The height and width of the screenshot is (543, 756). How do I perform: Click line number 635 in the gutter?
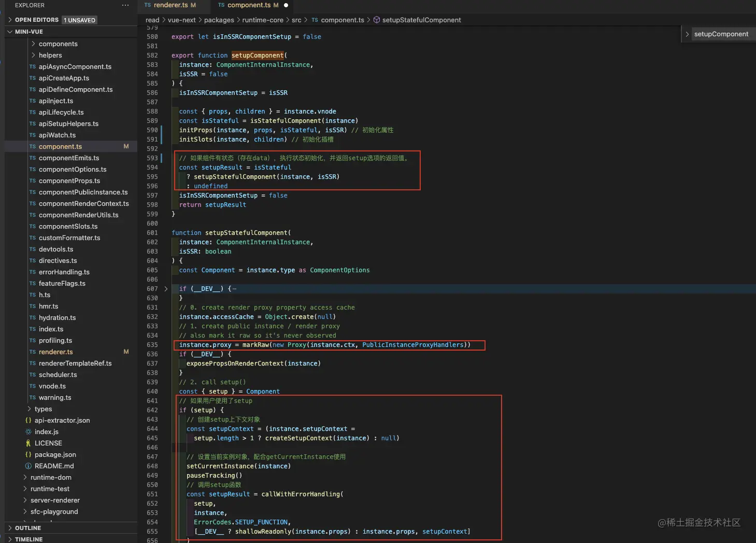point(152,345)
